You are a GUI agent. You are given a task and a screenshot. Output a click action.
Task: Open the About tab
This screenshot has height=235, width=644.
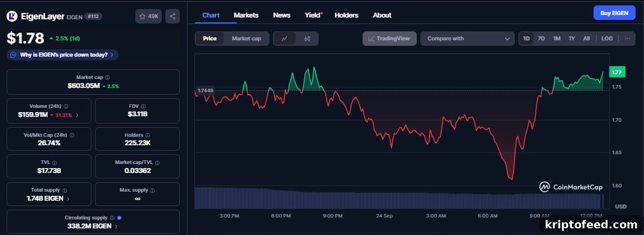(382, 15)
